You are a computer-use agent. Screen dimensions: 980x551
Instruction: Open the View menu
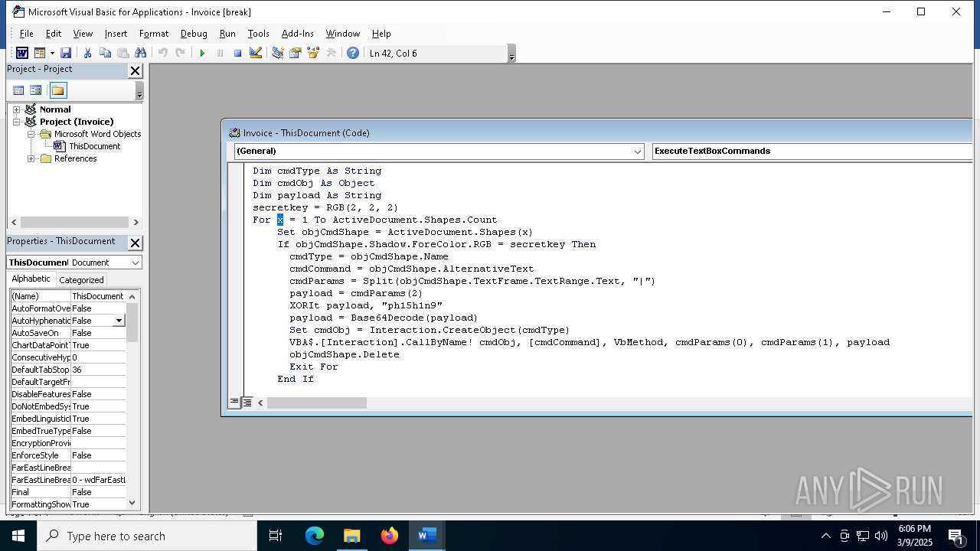83,34
